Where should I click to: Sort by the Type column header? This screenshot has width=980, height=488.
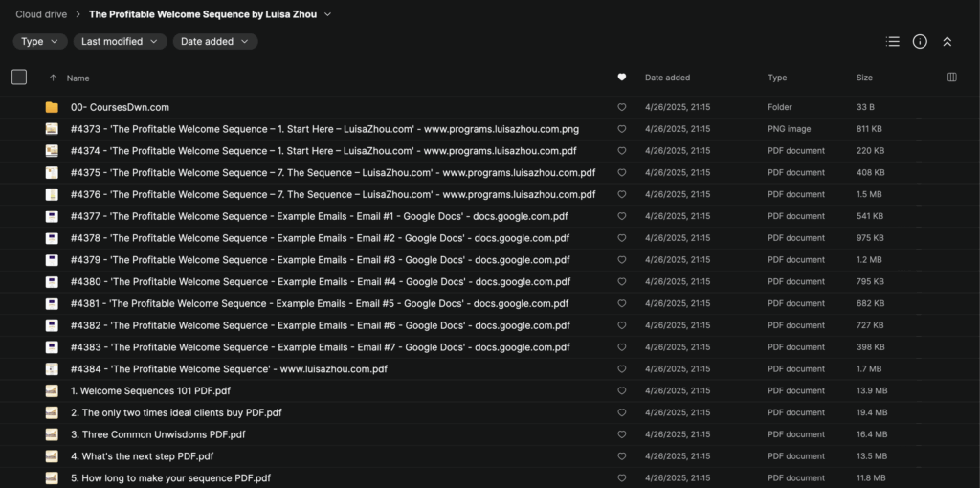coord(777,78)
